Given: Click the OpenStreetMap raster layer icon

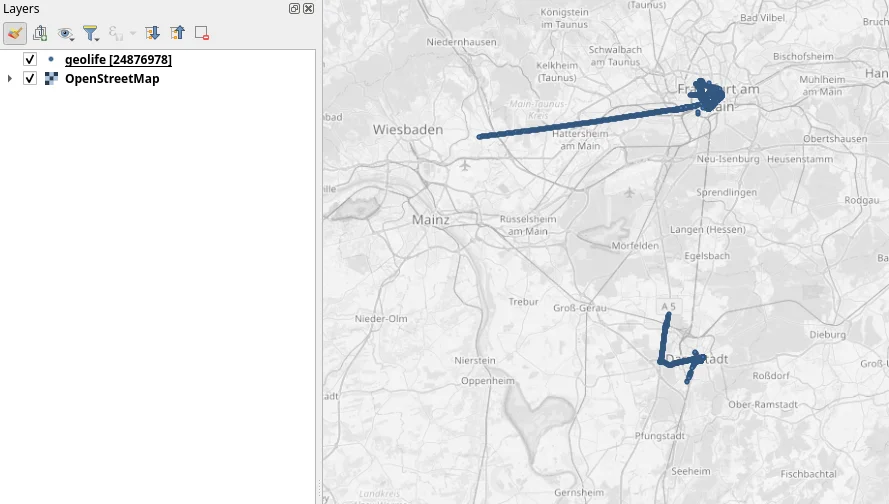Looking at the screenshot, I should pos(51,79).
